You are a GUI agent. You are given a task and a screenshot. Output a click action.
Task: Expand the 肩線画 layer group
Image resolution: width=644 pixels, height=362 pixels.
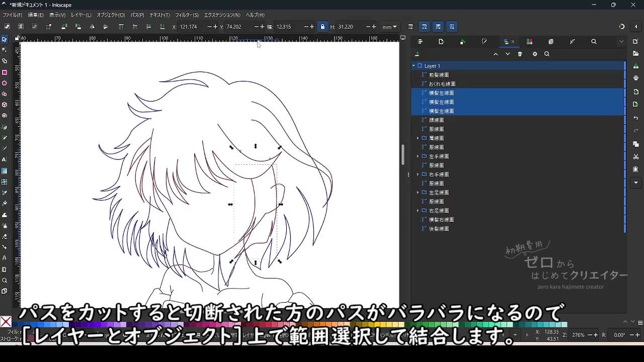point(418,138)
